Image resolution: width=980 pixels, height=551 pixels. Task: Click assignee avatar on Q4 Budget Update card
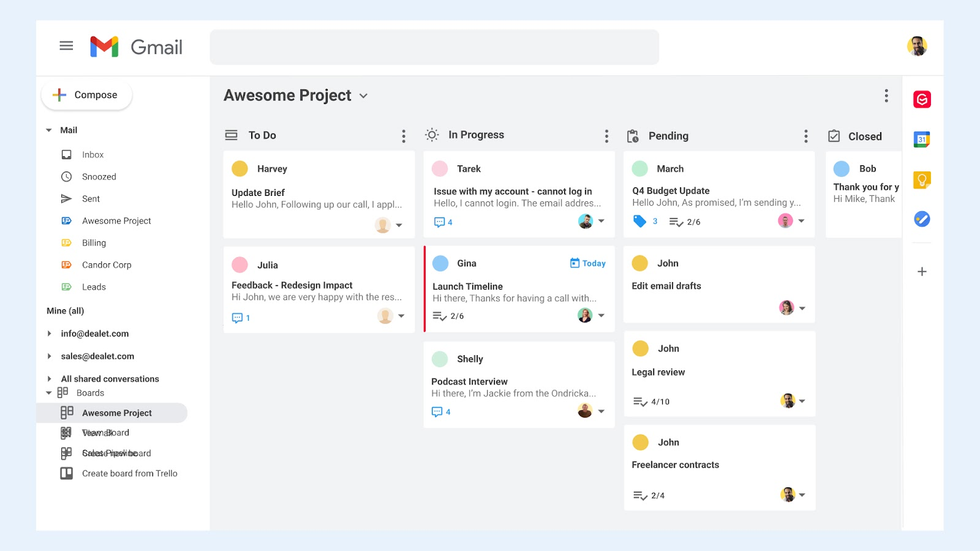(x=785, y=221)
